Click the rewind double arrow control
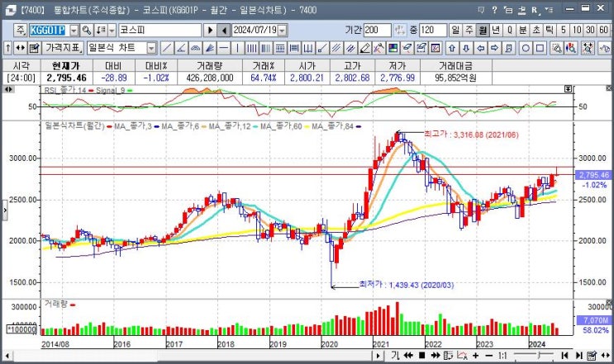The width and height of the screenshot is (614, 364). click(408, 356)
